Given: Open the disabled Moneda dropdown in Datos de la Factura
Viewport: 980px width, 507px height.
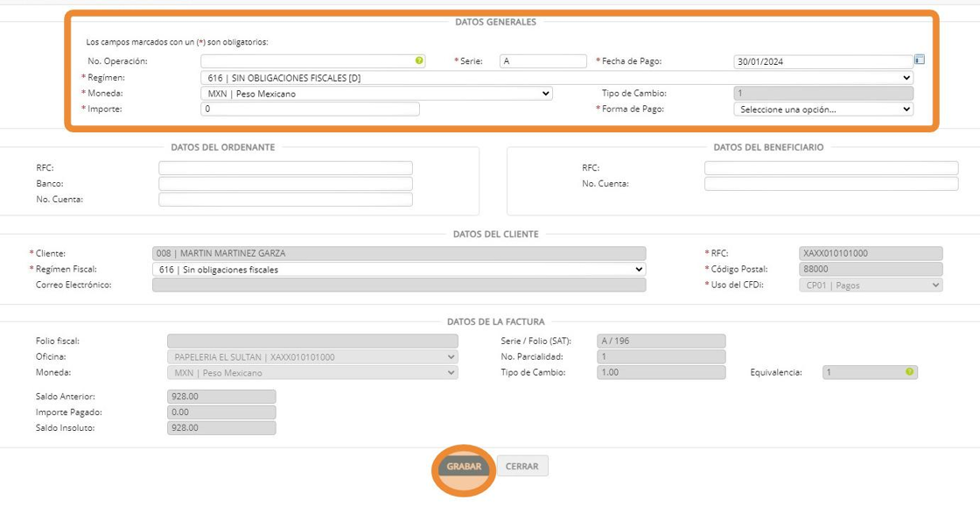Looking at the screenshot, I should (312, 373).
